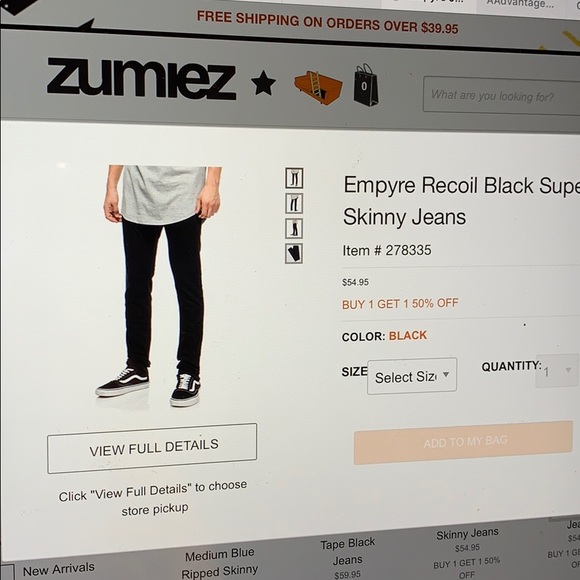Open the Quantity dropdown
Screen dimensions: 580x580
[x=557, y=370]
